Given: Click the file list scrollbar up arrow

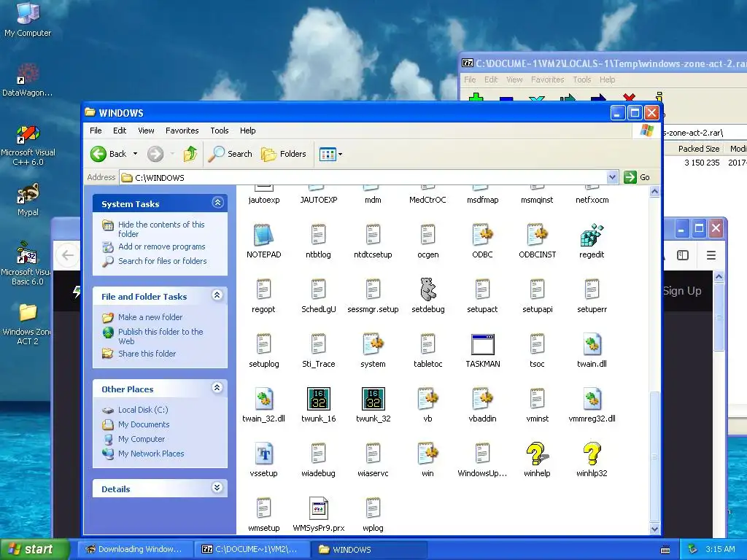Looking at the screenshot, I should coord(654,192).
